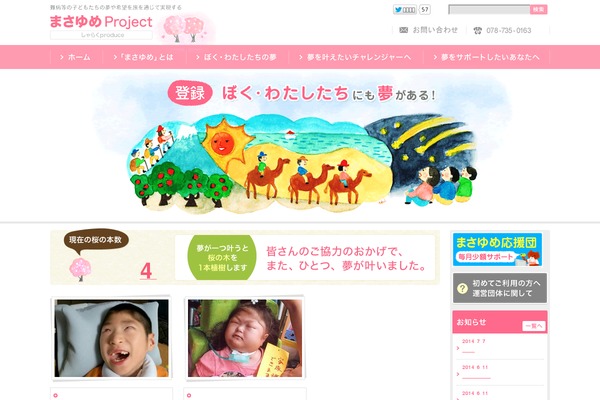
Task: Click the brown 現在の桜の本数 speech bubble
Action: click(x=96, y=242)
